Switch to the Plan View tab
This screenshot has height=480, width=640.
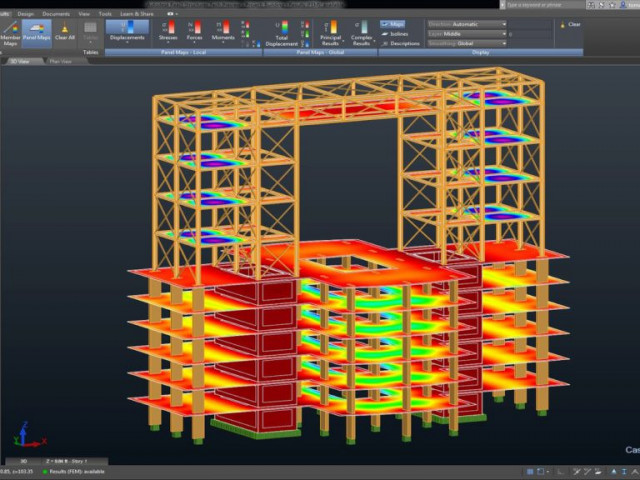tap(60, 61)
